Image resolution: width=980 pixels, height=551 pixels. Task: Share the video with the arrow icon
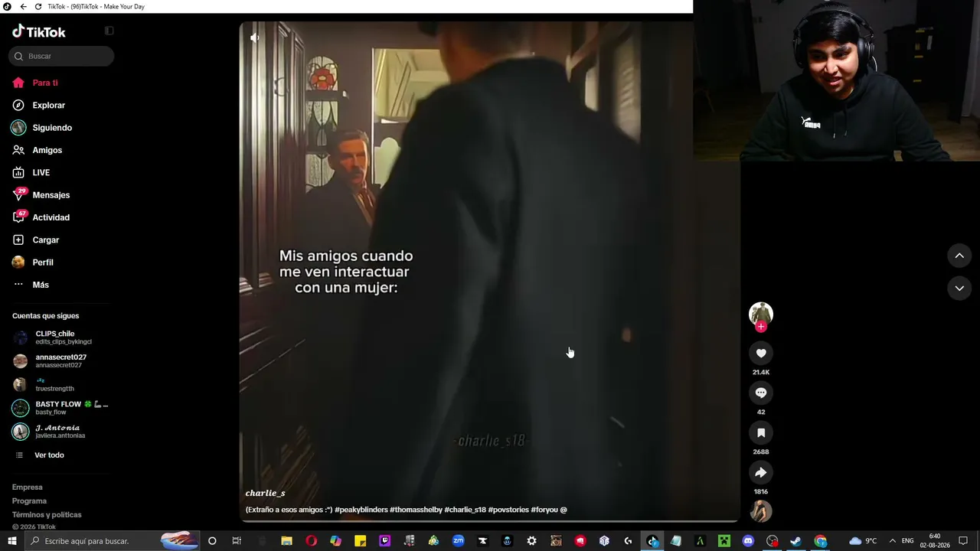pos(761,472)
